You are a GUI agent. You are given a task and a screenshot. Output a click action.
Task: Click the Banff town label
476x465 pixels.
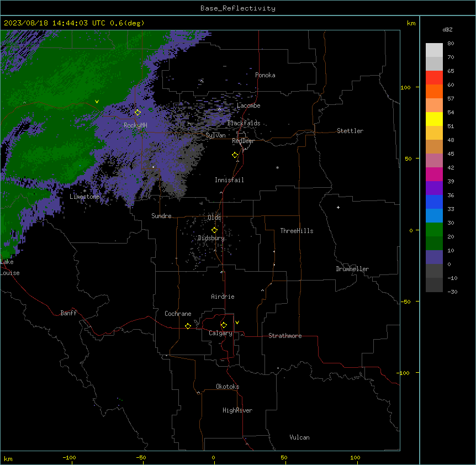click(x=68, y=313)
